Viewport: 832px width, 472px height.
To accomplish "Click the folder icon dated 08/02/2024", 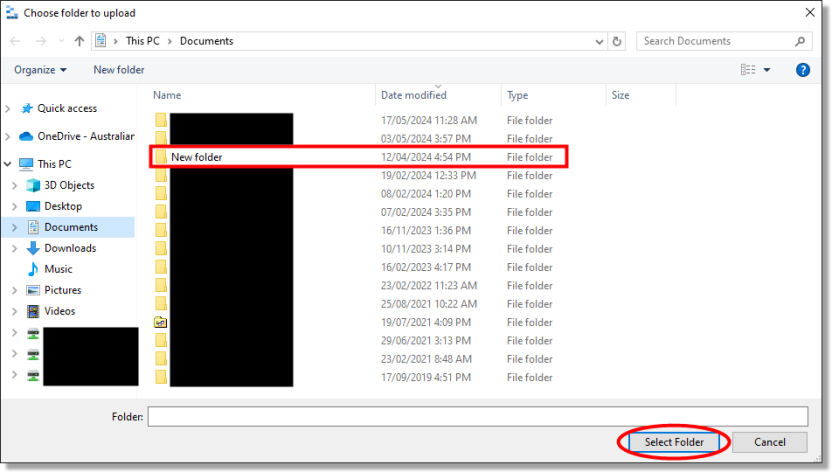I will point(161,194).
